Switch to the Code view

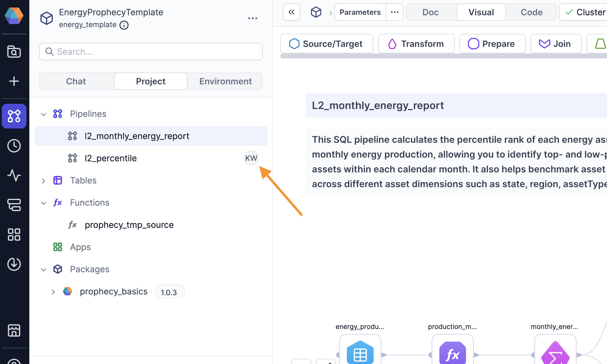[532, 12]
